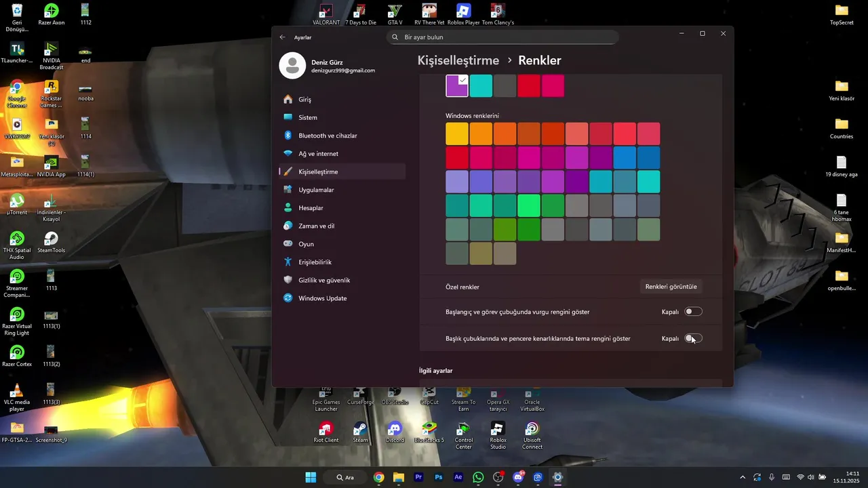Select the Google Chrome desktop shortcut

[17, 94]
